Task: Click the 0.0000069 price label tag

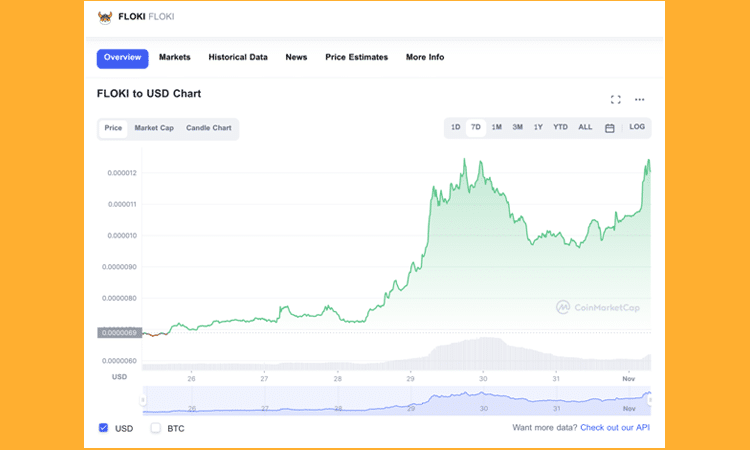Action: pos(120,333)
